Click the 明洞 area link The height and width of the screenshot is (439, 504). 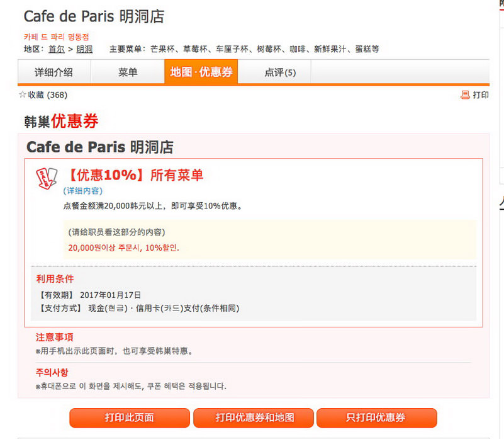(84, 49)
